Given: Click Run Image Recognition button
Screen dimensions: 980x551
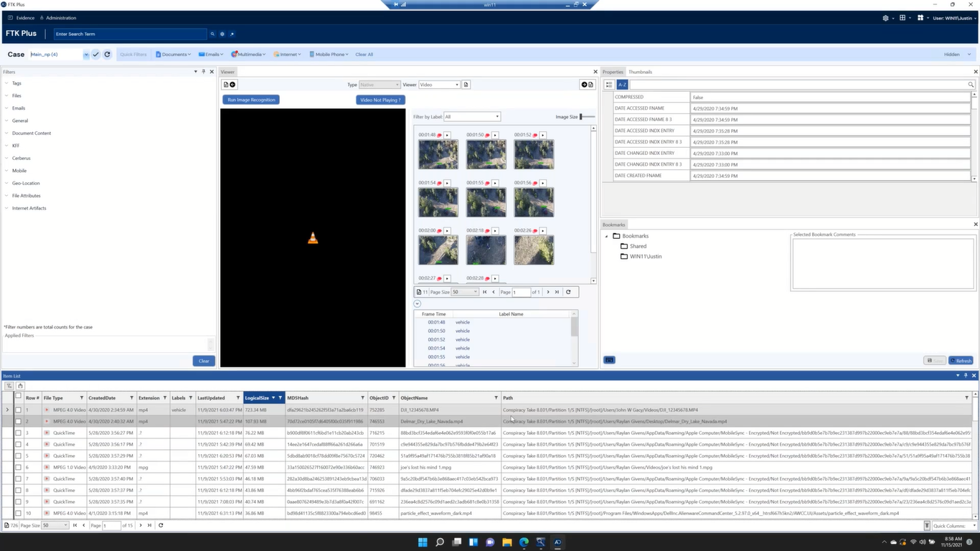Looking at the screenshot, I should click(251, 100).
